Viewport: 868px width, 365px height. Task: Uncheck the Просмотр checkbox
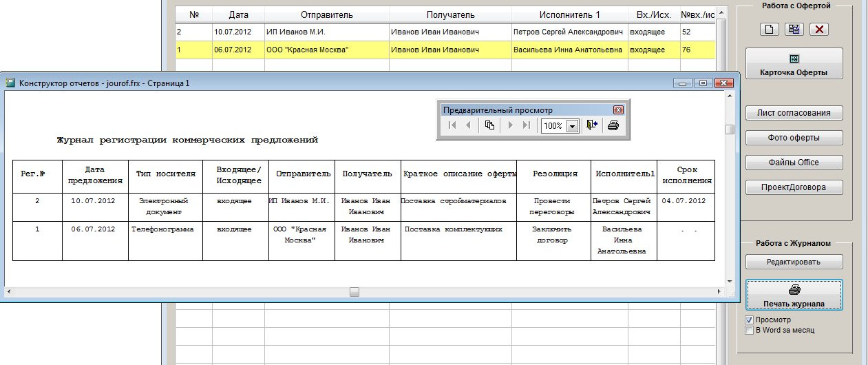(750, 320)
